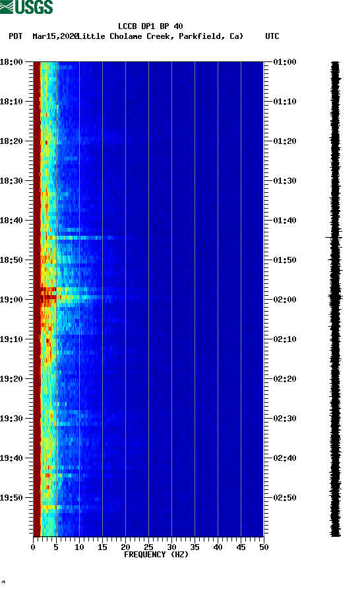Image resolution: width=364 pixels, height=589 pixels.
Task: Click the 02:40 UTC time label
Action: click(x=285, y=458)
